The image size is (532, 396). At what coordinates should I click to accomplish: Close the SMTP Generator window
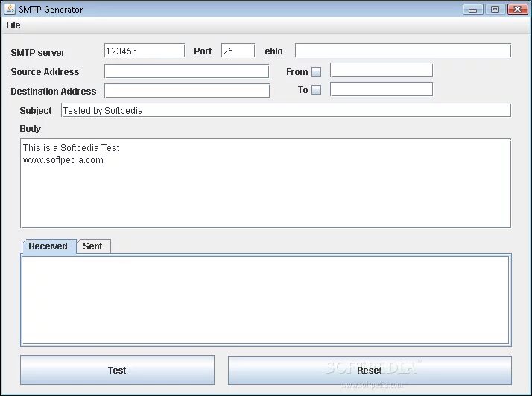[517, 10]
